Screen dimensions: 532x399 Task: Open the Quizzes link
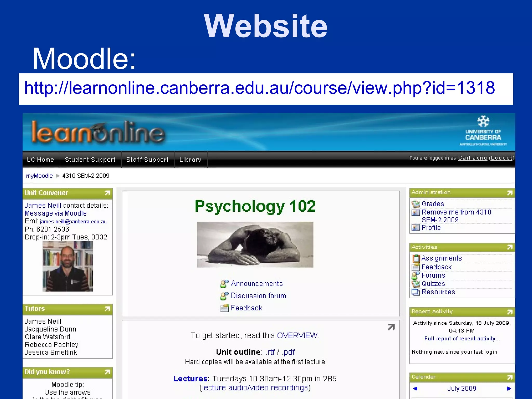433,284
